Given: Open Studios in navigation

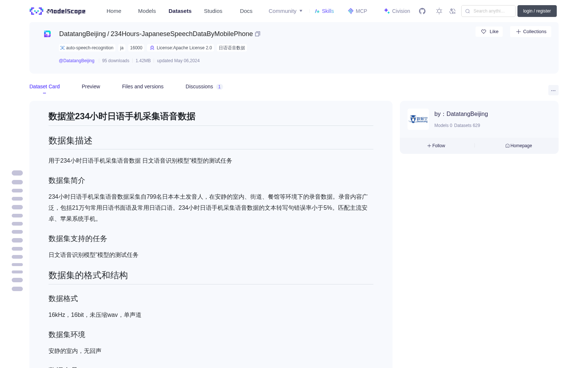Looking at the screenshot, I should [213, 11].
